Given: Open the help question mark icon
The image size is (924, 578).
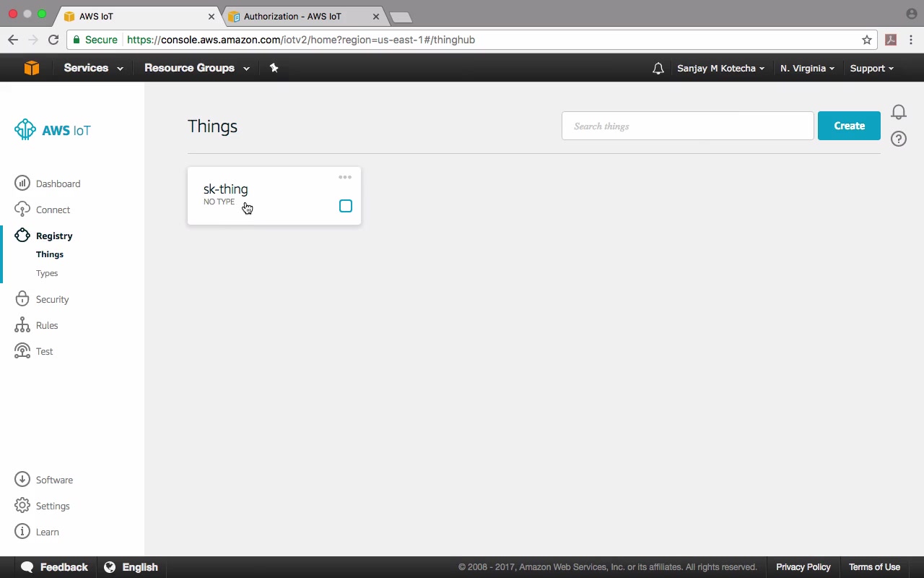Looking at the screenshot, I should tap(899, 139).
